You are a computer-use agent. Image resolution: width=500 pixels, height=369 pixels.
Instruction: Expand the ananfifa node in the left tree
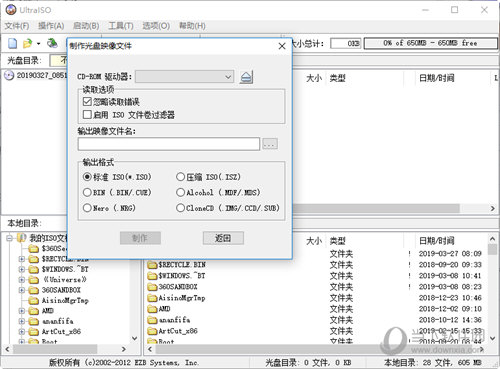coord(22,321)
